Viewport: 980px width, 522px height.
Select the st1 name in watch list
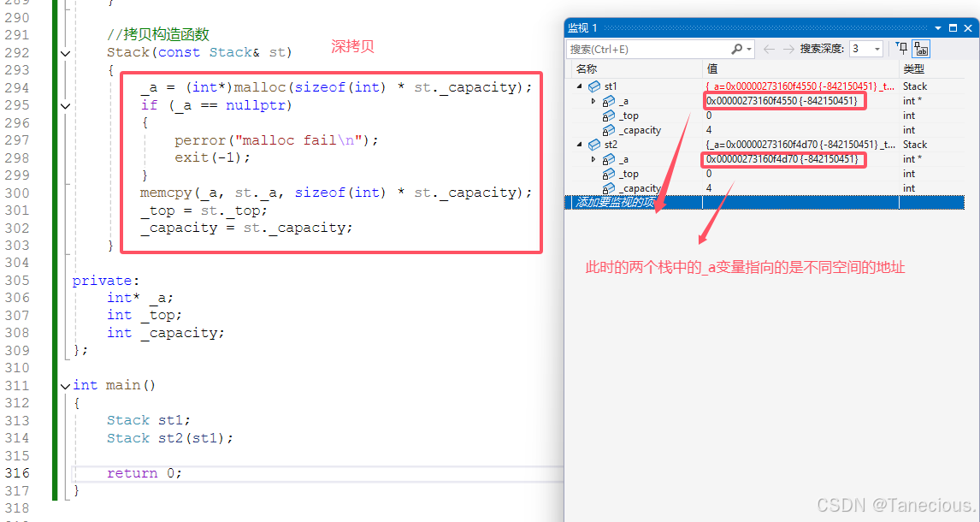611,86
